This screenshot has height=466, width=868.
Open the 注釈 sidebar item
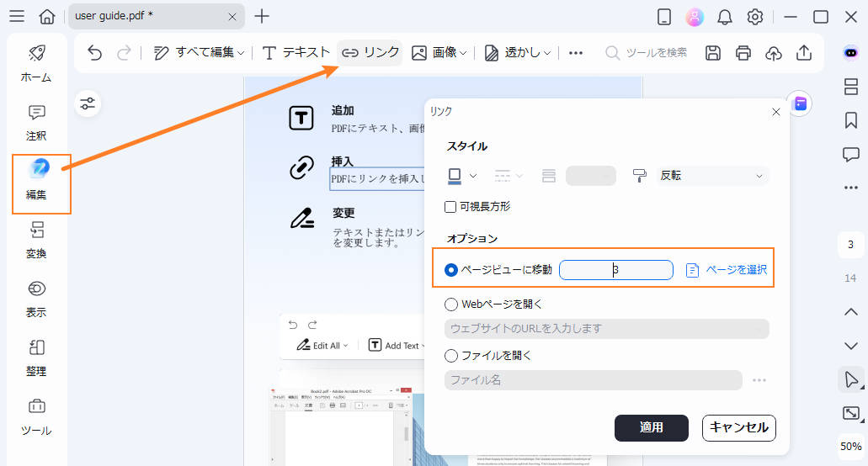(x=36, y=123)
